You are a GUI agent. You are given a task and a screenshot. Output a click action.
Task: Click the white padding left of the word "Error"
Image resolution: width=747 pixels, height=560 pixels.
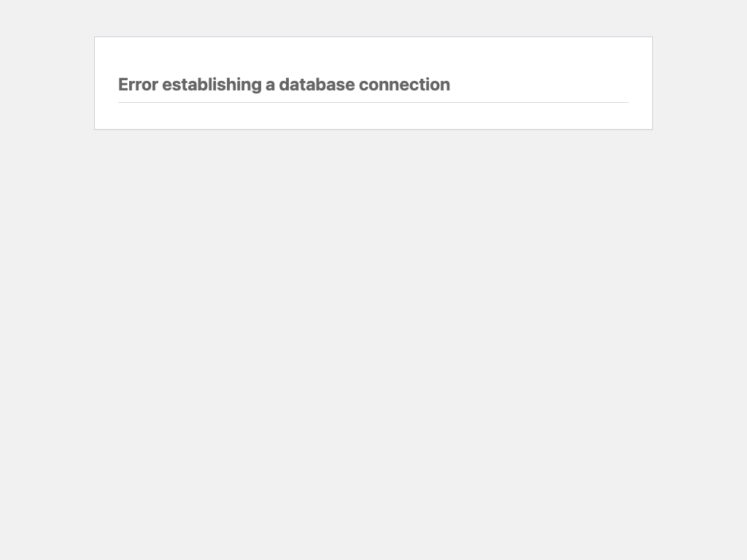point(107,85)
